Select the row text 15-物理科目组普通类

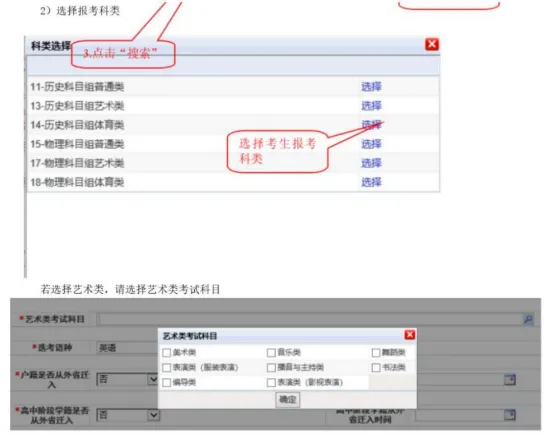pos(77,144)
